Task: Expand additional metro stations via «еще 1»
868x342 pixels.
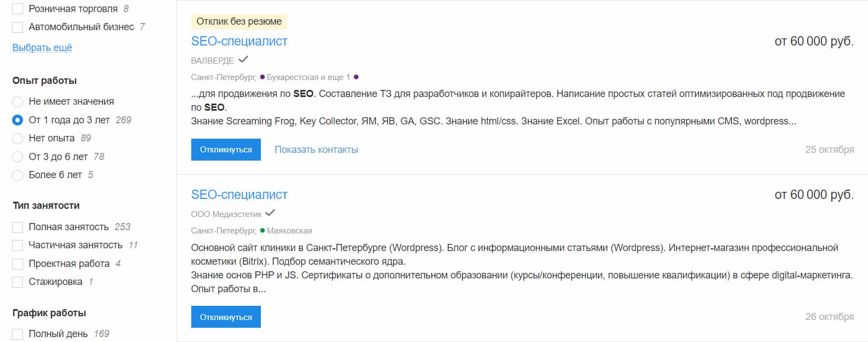Action: [338, 77]
